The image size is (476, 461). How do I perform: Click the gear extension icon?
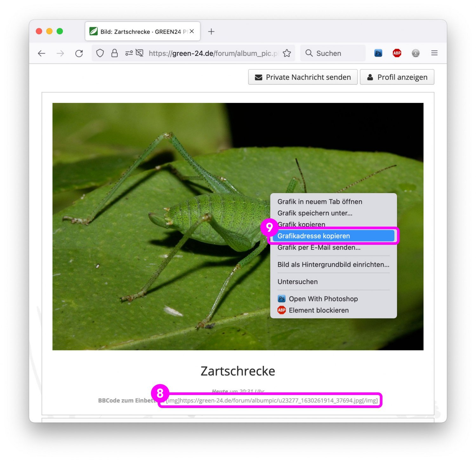[x=415, y=53]
